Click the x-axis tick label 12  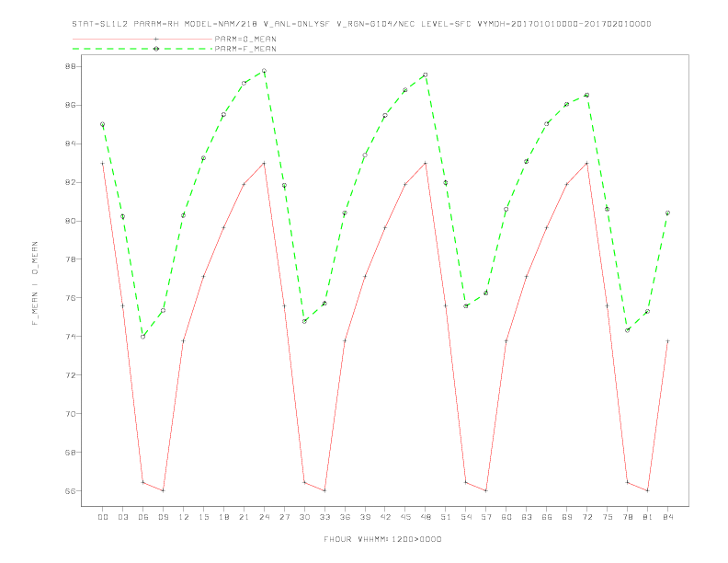[184, 517]
